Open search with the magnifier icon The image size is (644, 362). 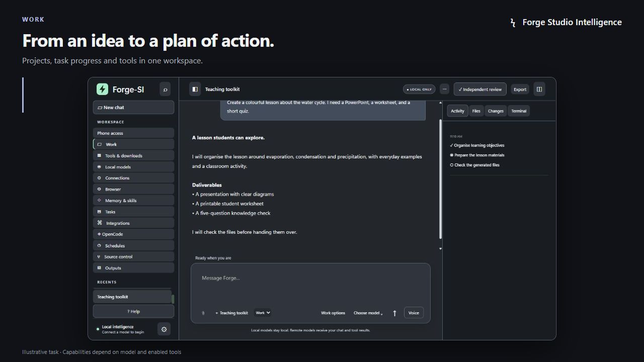pyautogui.click(x=165, y=89)
